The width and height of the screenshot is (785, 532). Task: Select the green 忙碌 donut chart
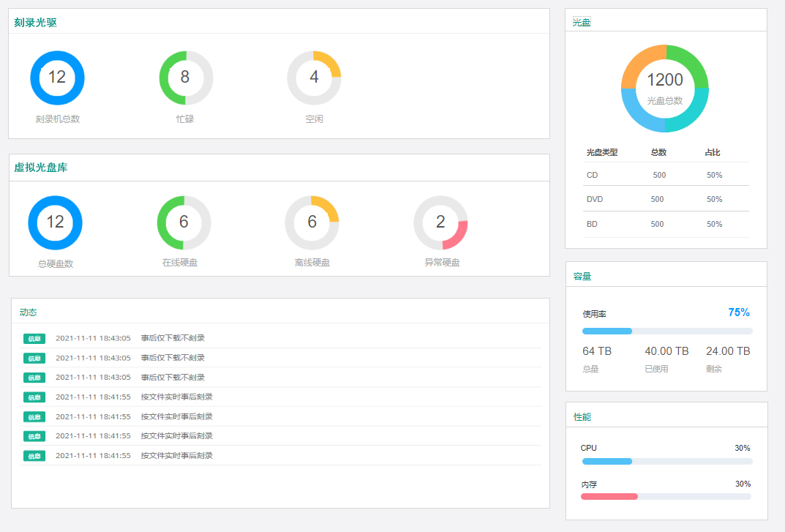coord(186,78)
